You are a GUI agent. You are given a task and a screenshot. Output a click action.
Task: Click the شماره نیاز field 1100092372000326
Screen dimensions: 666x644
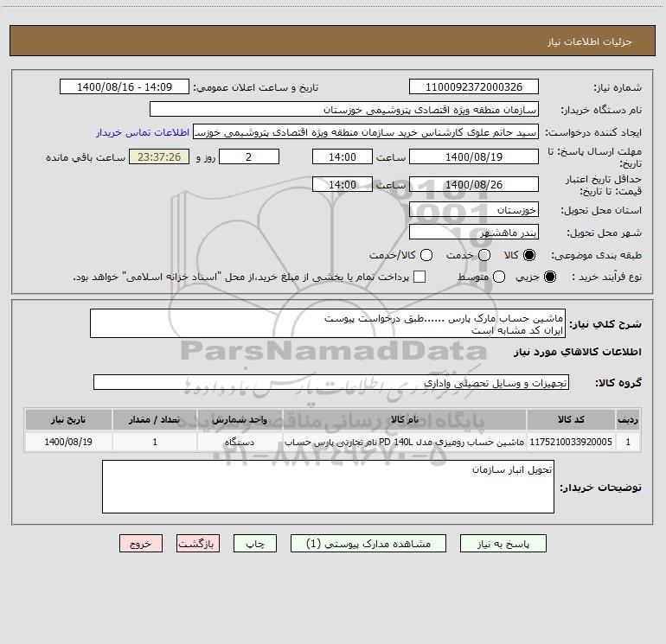pyautogui.click(x=474, y=86)
